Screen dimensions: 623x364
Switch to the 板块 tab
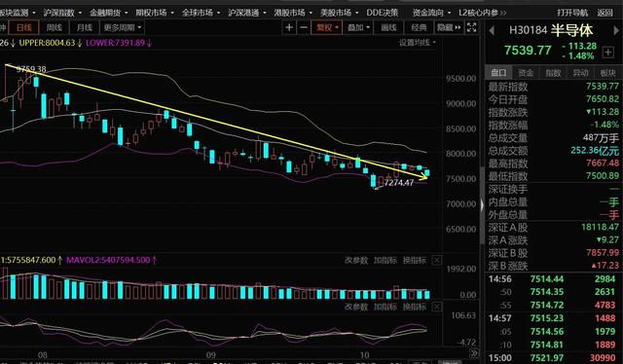pos(607,73)
